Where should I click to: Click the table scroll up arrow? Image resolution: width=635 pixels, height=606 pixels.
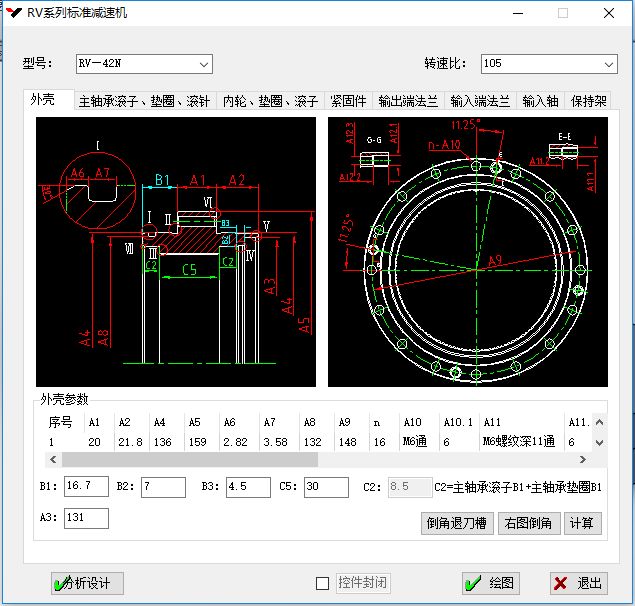click(x=600, y=422)
